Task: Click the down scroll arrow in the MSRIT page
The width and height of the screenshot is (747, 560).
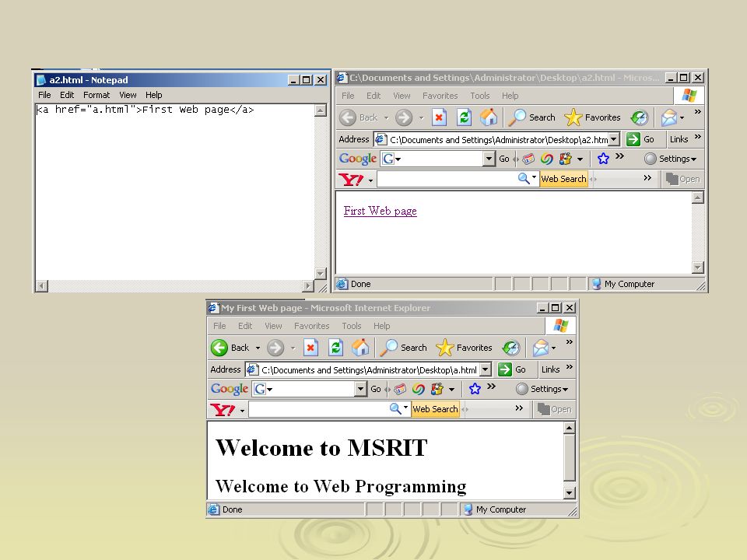Action: 570,493
